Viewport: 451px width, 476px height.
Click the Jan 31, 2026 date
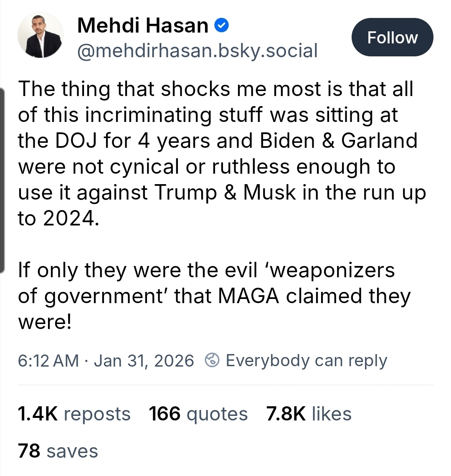click(144, 360)
